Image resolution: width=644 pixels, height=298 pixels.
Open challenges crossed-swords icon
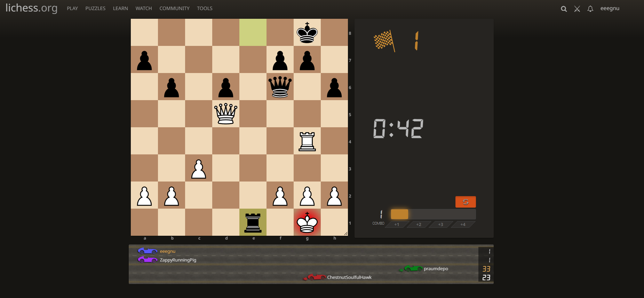(577, 9)
